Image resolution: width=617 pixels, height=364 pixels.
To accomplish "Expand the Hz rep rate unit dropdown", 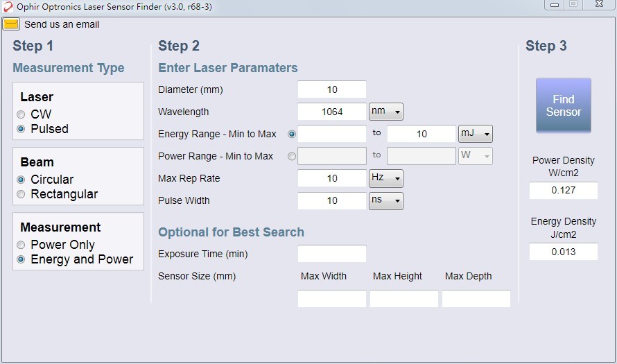I will 386,178.
